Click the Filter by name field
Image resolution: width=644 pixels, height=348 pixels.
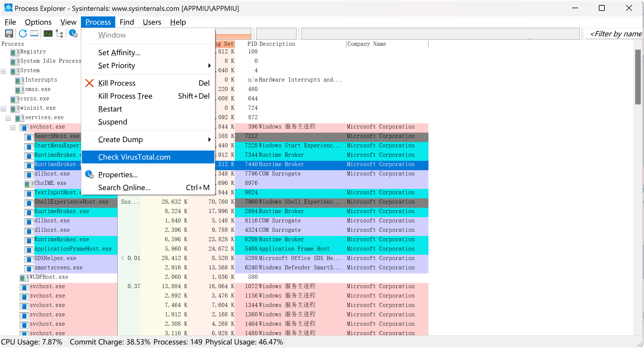tap(615, 34)
